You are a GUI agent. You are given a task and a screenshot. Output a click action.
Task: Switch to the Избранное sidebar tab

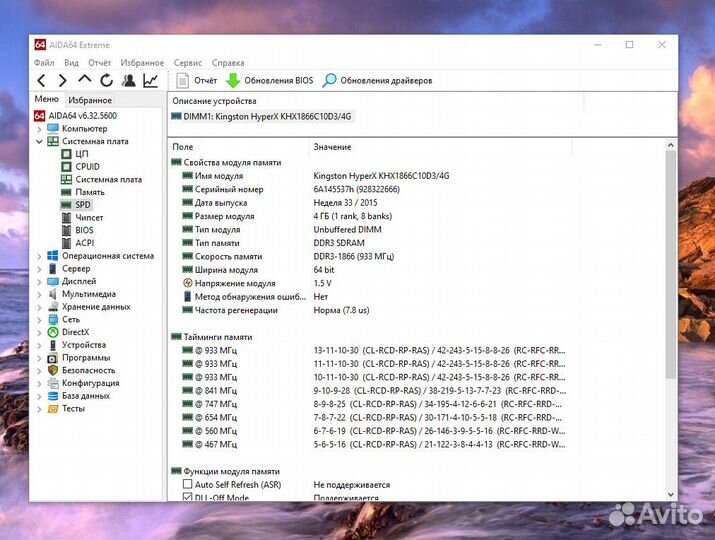point(90,100)
